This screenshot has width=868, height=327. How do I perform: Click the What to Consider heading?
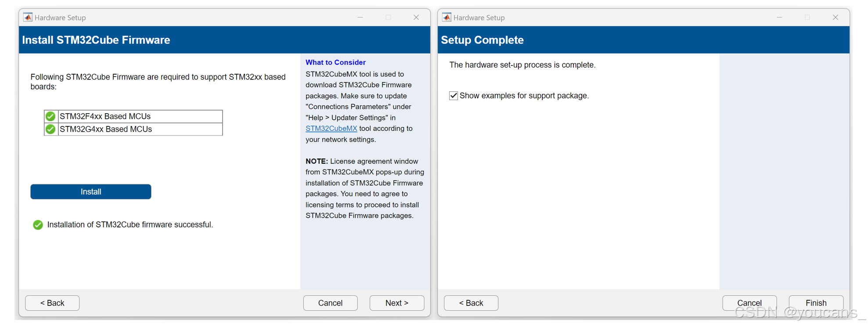point(335,62)
